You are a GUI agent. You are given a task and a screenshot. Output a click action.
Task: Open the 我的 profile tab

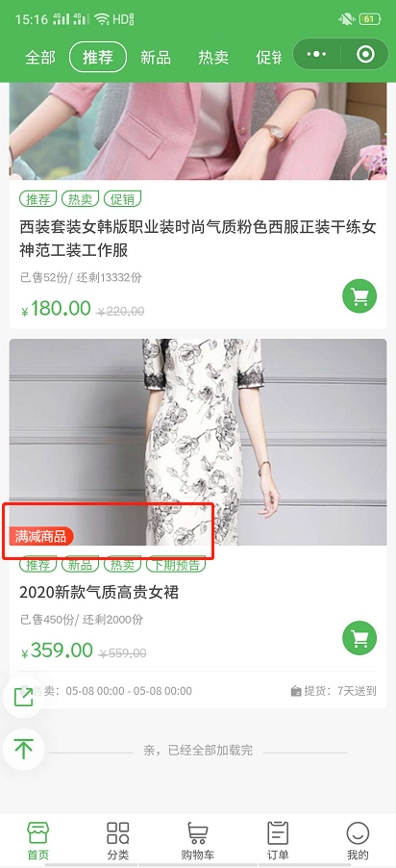coord(358,840)
